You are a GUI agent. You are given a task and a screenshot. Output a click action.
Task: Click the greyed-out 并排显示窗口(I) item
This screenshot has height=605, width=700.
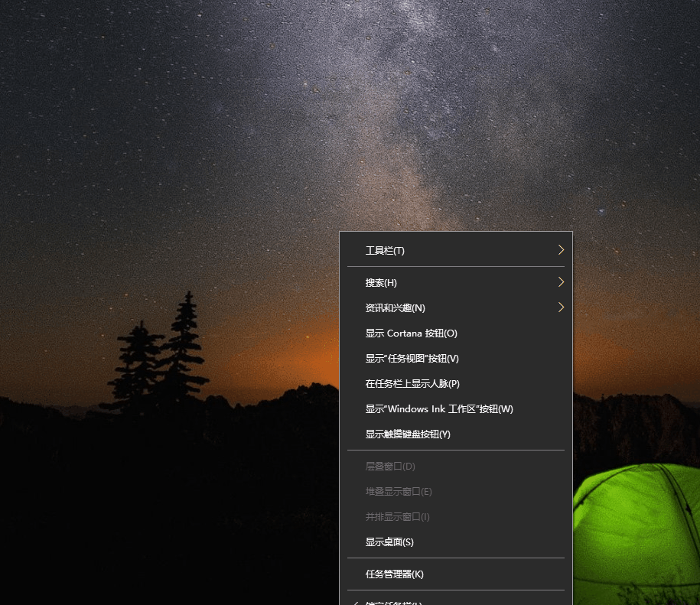coord(397,517)
